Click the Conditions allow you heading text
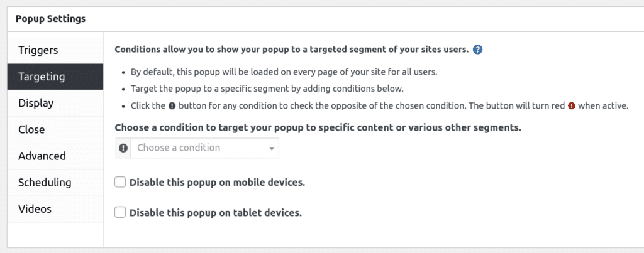 [292, 50]
